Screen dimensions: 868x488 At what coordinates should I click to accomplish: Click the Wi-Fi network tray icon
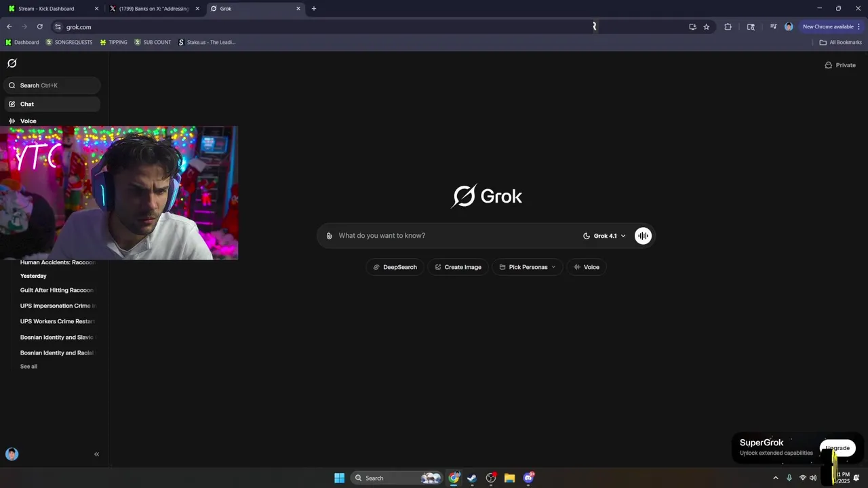tap(803, 478)
